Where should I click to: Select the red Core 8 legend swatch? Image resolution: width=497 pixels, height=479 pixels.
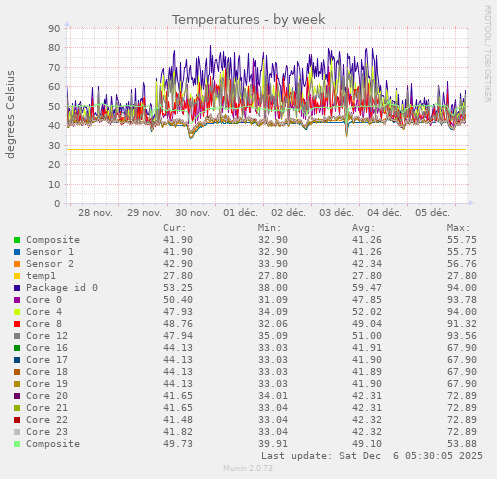point(17,324)
